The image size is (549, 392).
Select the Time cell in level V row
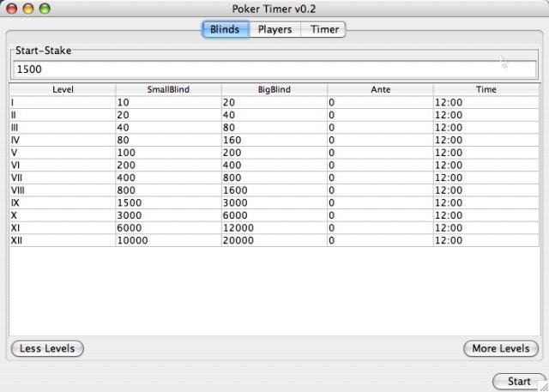[x=486, y=153]
